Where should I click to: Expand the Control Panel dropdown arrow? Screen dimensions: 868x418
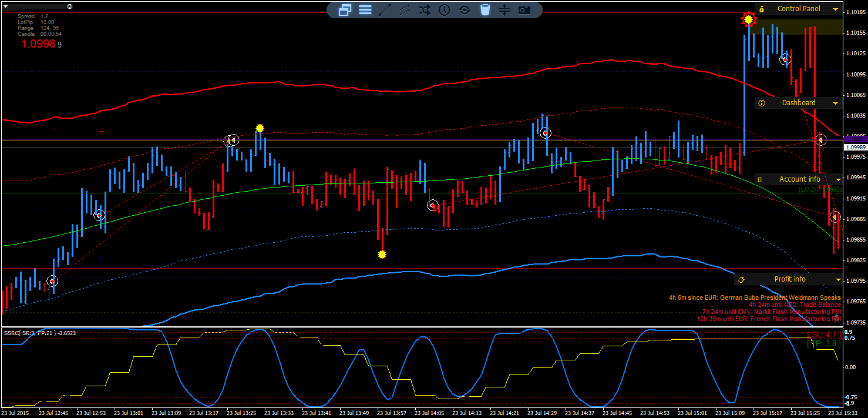click(836, 9)
